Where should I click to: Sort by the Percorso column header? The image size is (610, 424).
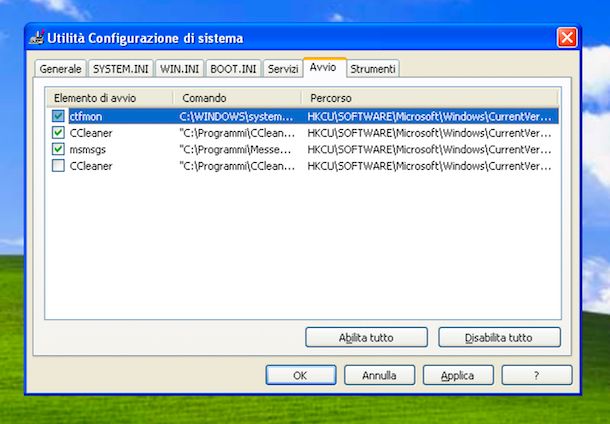point(430,98)
